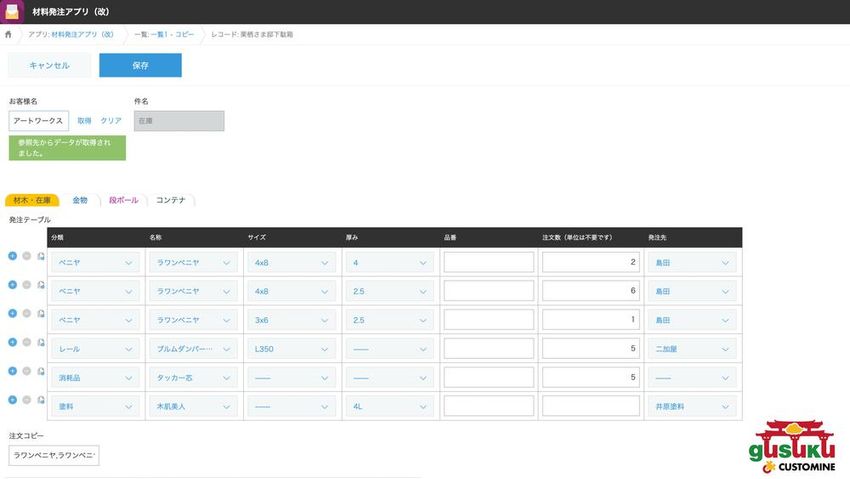The height and width of the screenshot is (479, 850).
Task: Open the 分類 dropdown in the first row
Action: 95,263
